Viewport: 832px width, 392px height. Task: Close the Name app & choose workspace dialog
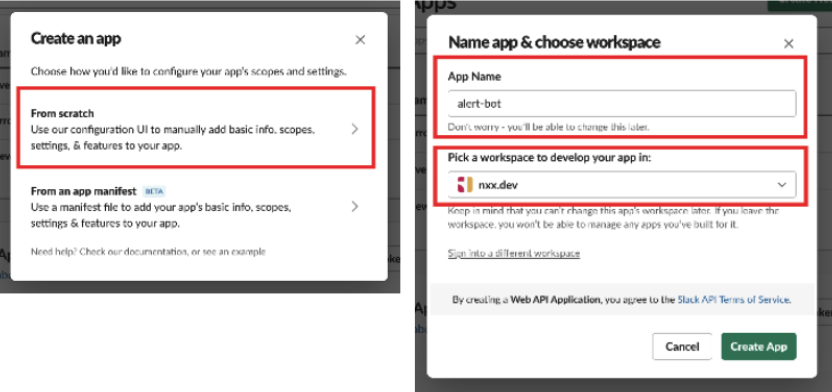788,43
